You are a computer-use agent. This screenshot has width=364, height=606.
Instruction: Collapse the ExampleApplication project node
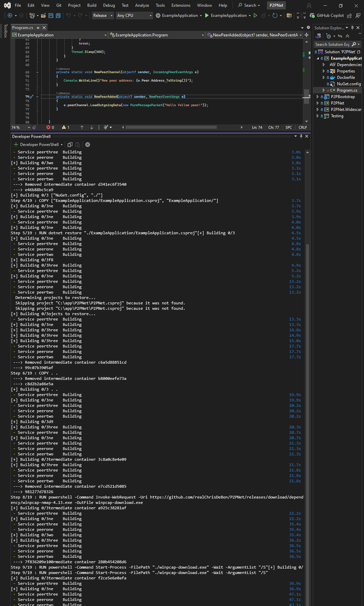(318, 58)
